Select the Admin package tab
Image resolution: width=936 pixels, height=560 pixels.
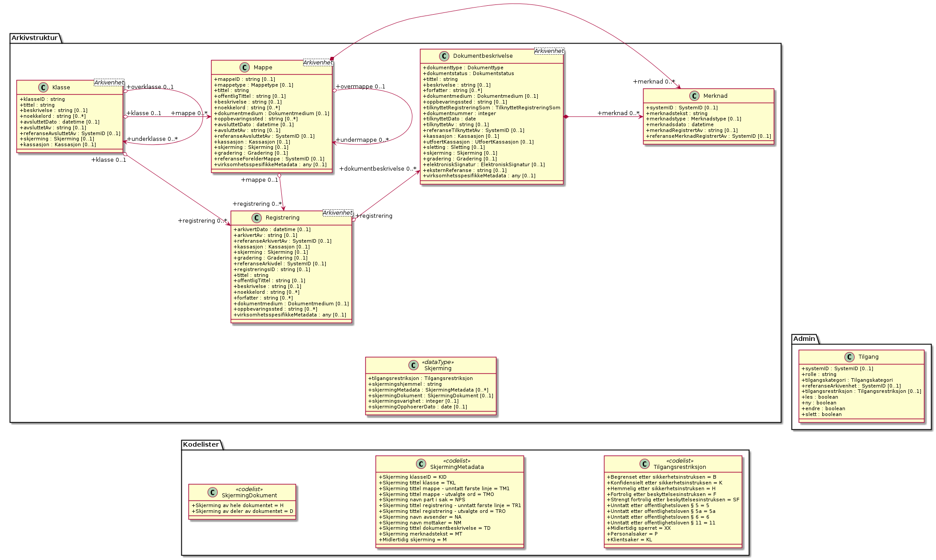804,339
